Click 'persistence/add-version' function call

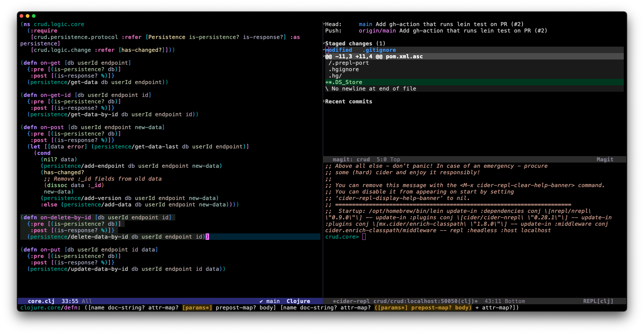(x=82, y=198)
